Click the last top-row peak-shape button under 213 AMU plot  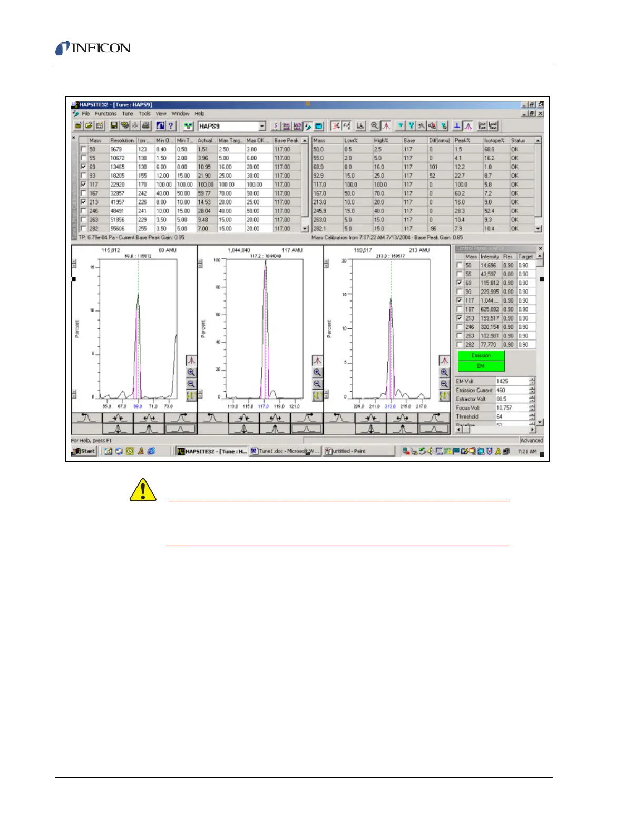pyautogui.click(x=434, y=417)
